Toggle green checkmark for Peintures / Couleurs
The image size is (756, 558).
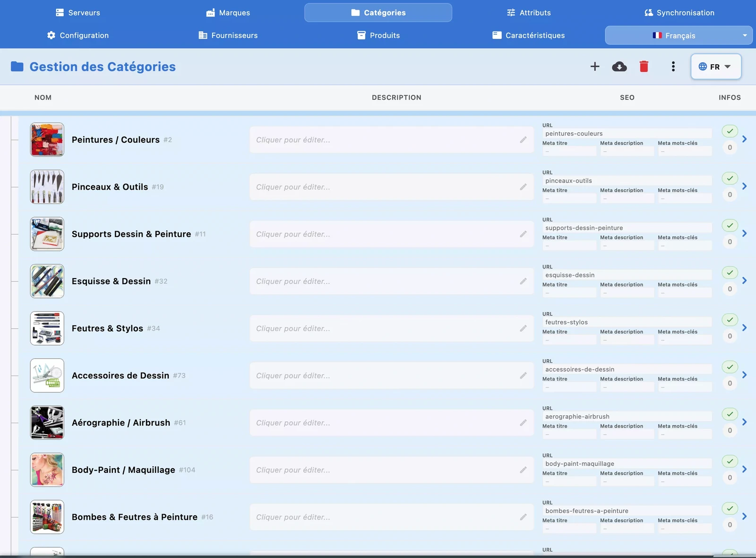pos(730,131)
